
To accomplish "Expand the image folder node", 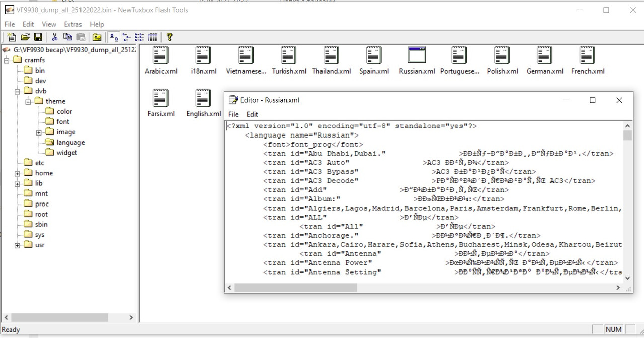I will 39,132.
